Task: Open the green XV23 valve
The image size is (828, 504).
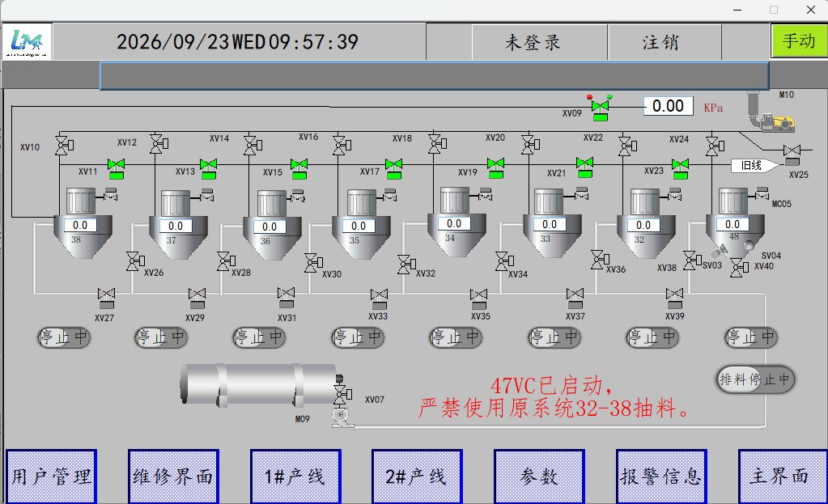Action: [680, 169]
